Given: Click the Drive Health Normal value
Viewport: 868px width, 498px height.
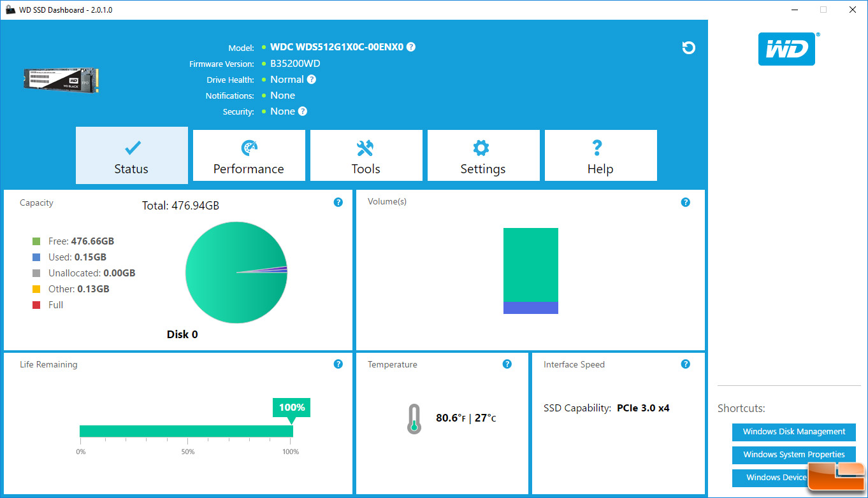Looking at the screenshot, I should click(x=287, y=80).
